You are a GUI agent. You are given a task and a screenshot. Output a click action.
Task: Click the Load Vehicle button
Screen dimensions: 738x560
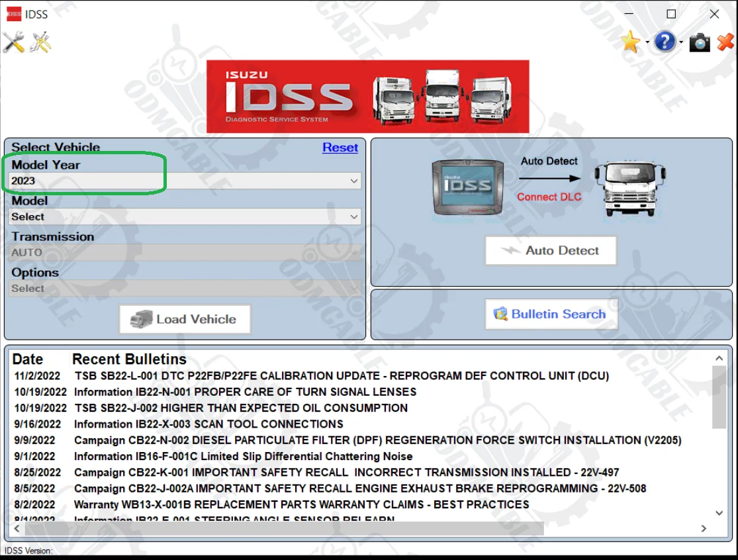tap(184, 318)
